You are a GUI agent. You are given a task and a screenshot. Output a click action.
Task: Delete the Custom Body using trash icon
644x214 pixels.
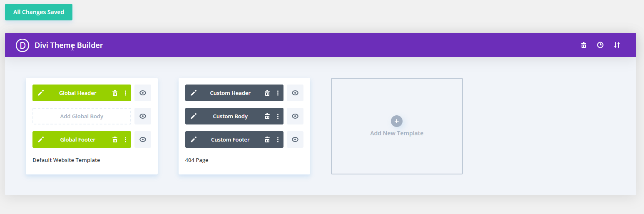[267, 116]
